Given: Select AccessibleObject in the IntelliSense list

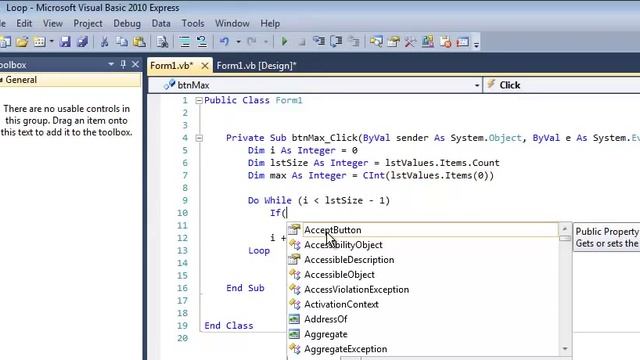Looking at the screenshot, I should pos(422,275).
